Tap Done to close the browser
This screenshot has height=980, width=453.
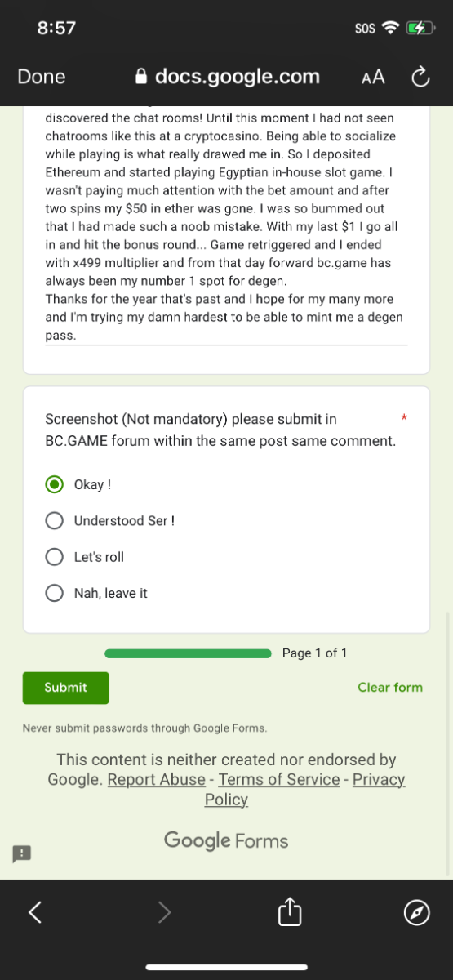coord(42,77)
